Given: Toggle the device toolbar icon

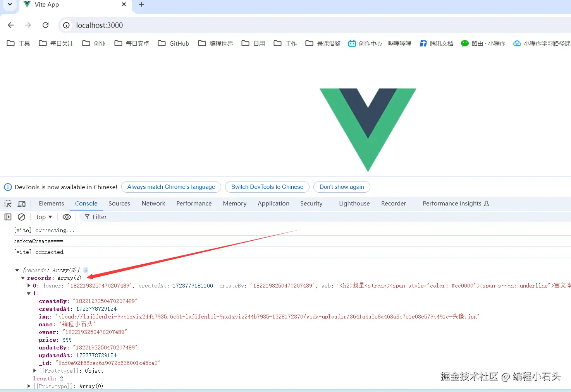Looking at the screenshot, I should [x=22, y=204].
